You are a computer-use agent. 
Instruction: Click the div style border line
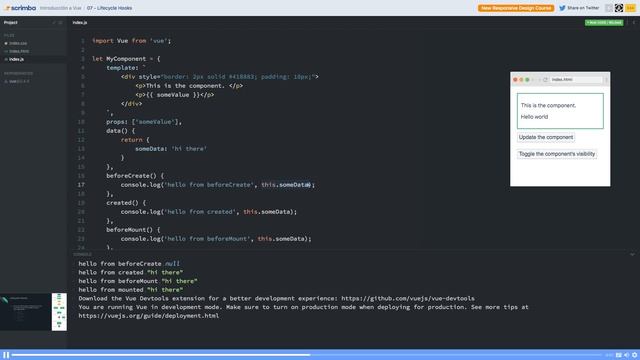click(x=220, y=77)
